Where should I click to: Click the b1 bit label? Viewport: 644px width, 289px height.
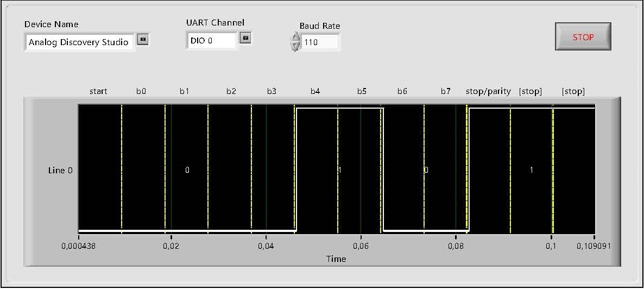(x=184, y=91)
